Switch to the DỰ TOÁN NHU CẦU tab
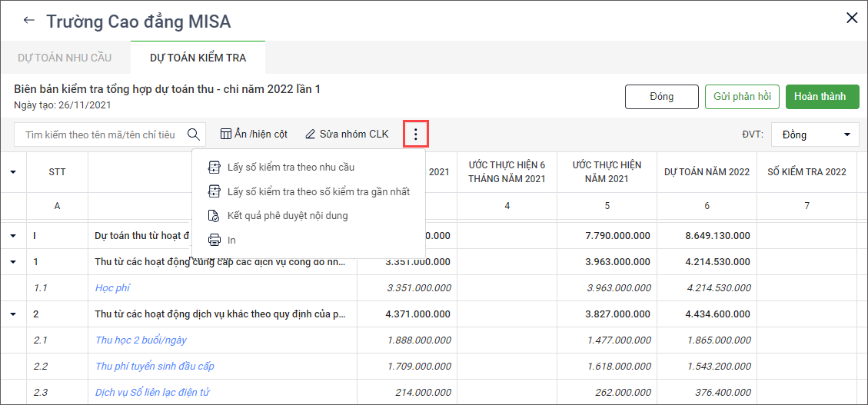 (x=65, y=58)
